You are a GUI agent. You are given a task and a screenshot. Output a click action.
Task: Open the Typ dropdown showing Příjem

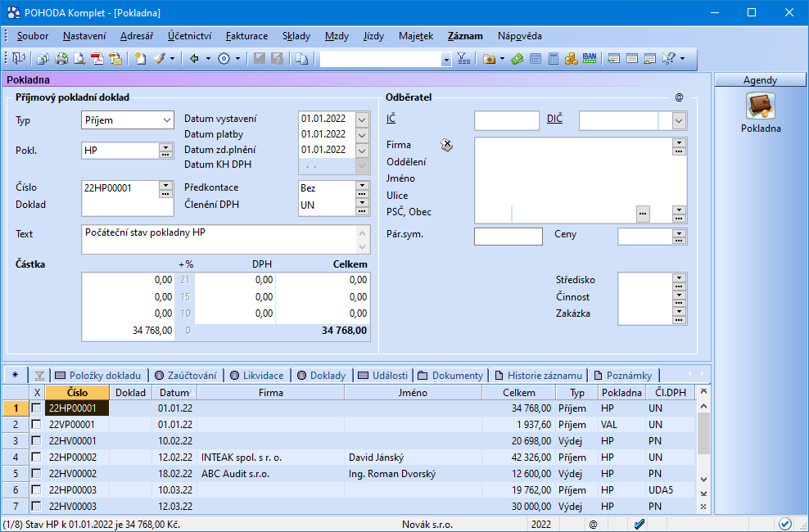(127, 120)
